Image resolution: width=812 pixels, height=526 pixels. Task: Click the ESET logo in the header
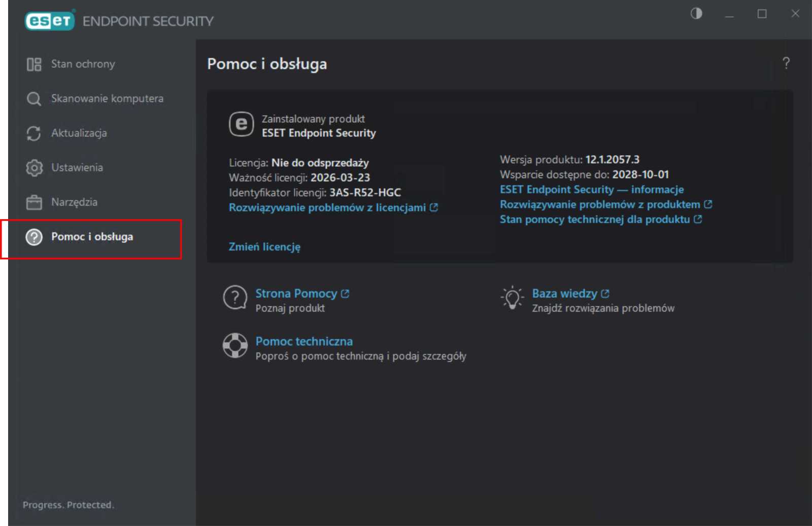tap(50, 21)
